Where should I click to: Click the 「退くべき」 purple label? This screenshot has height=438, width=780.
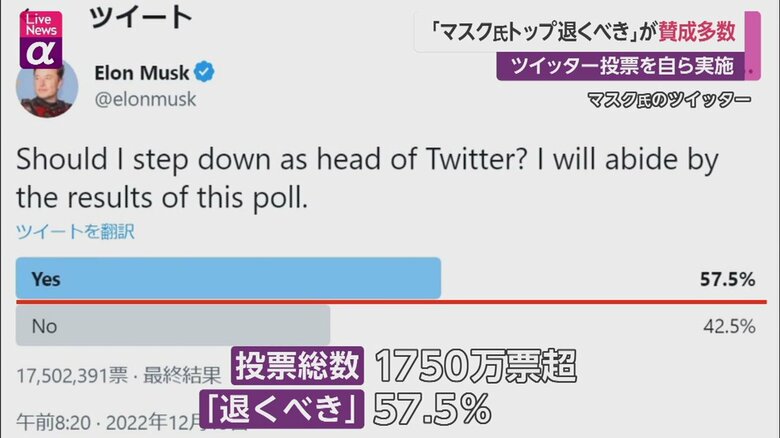(281, 408)
